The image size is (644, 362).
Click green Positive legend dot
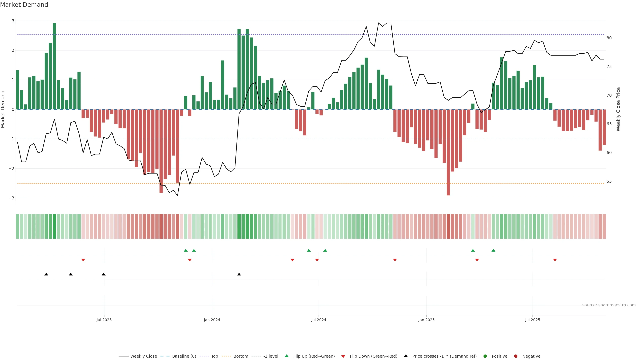[485, 356]
